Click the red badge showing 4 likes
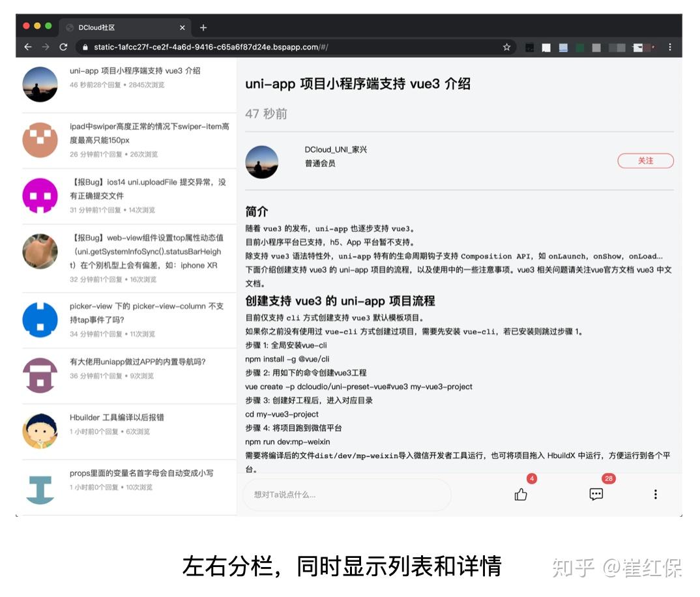Viewport: 700px width, 597px height. (532, 479)
